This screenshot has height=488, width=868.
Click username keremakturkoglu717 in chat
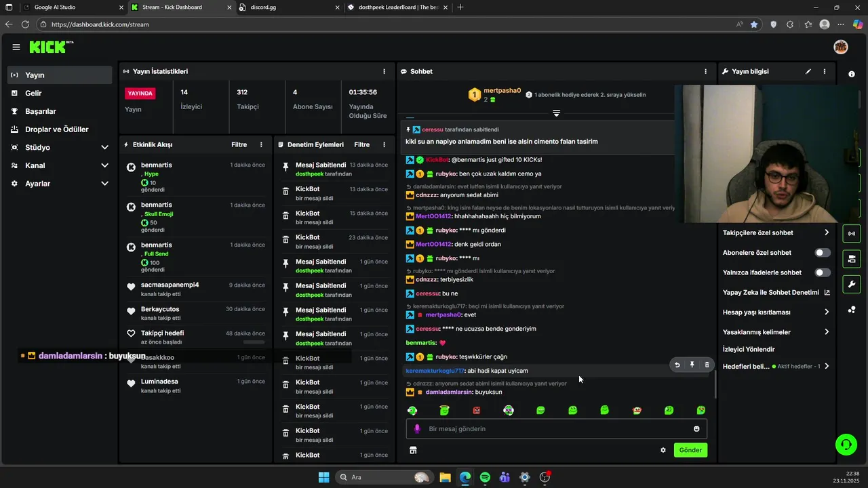[x=435, y=371]
